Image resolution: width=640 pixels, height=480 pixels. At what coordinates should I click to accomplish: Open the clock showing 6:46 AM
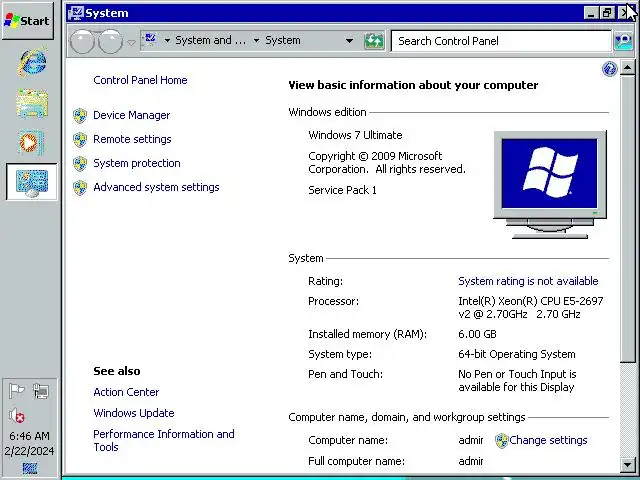click(29, 436)
